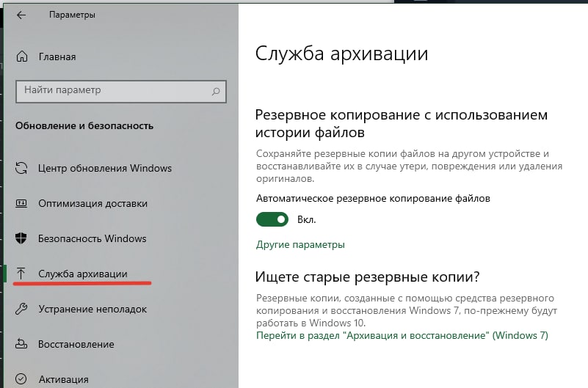This screenshot has height=388, width=588.
Task: Click the Параметры window title
Action: click(x=72, y=15)
